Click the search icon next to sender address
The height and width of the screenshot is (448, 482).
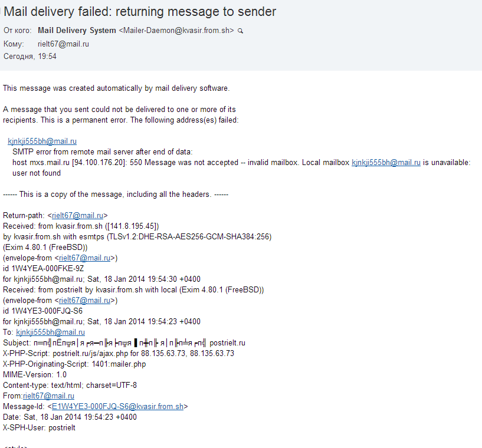240,31
